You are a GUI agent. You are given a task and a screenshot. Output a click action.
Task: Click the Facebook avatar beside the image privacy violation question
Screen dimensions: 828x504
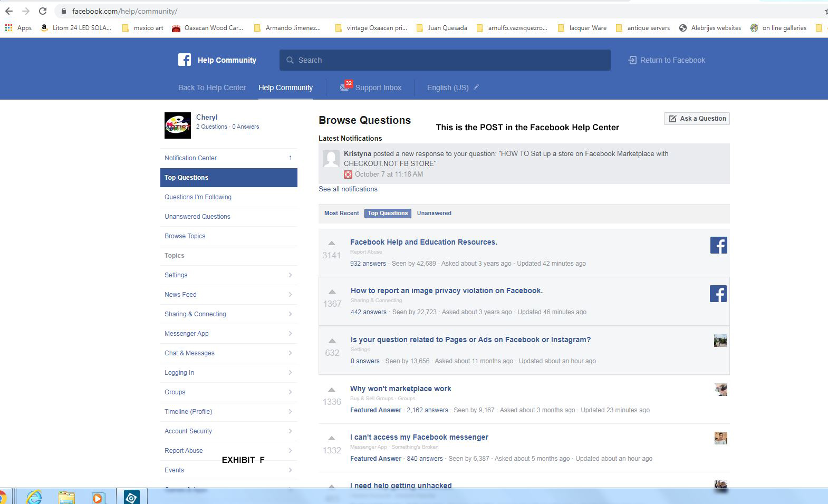(x=718, y=294)
